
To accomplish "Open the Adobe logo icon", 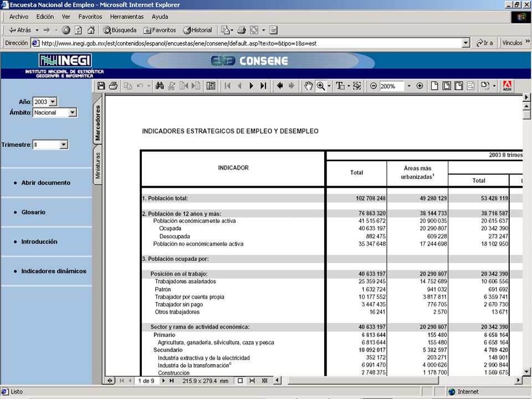I will [507, 86].
